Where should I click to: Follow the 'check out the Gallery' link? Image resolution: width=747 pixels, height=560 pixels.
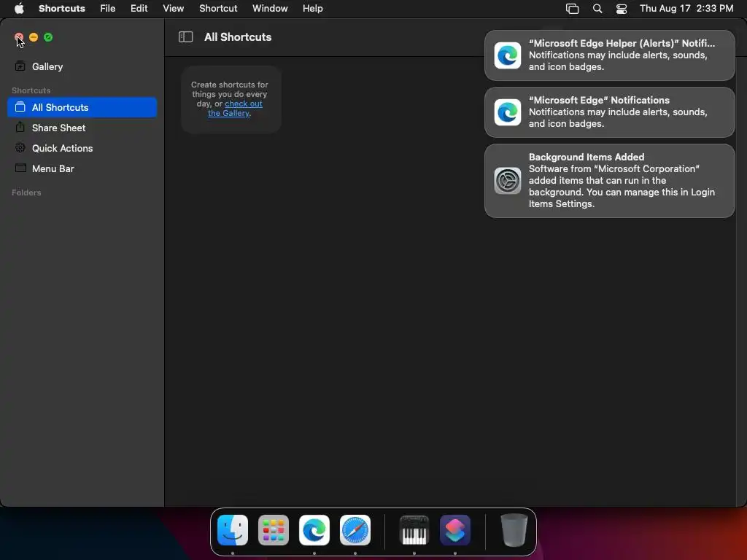tap(235, 109)
